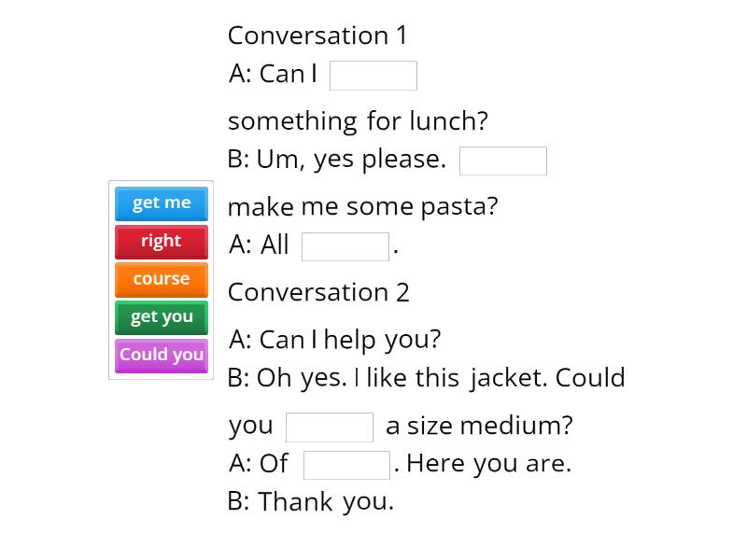Pick the red "right" word tile
Image resolution: width=747 pixels, height=560 pixels.
pyautogui.click(x=161, y=241)
